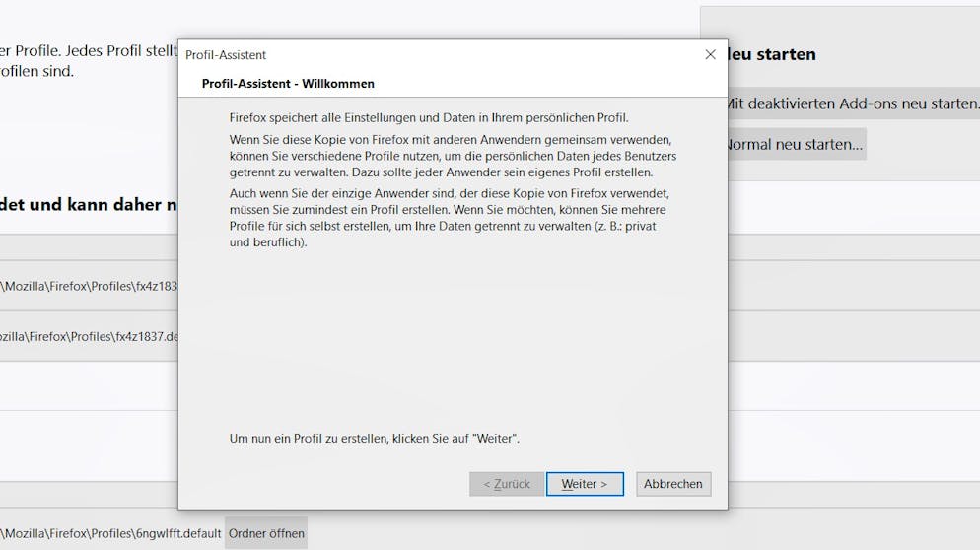Click the 'Profil-Assistent' window title text

tap(226, 55)
